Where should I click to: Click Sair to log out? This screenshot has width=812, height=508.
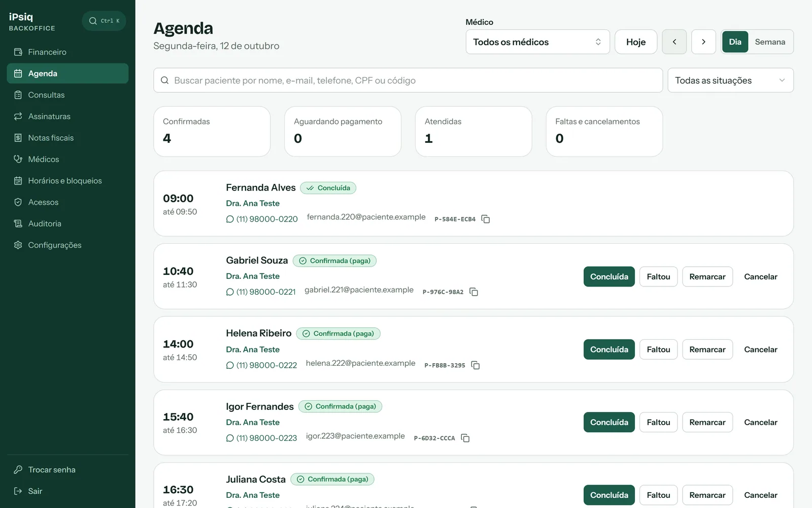coord(67,491)
